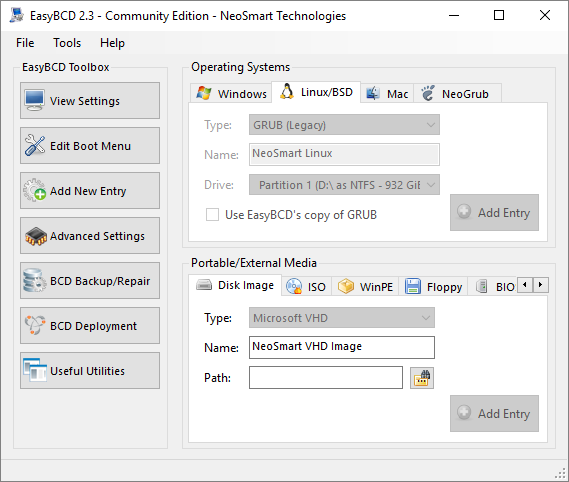Click the floppy disk icon on Floppy tab
Image resolution: width=569 pixels, height=482 pixels.
point(413,286)
